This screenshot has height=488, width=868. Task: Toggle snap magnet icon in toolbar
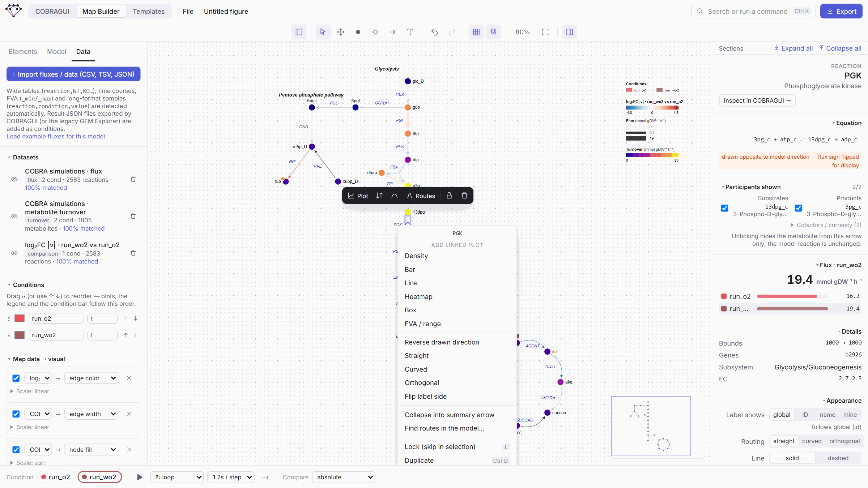(x=494, y=32)
